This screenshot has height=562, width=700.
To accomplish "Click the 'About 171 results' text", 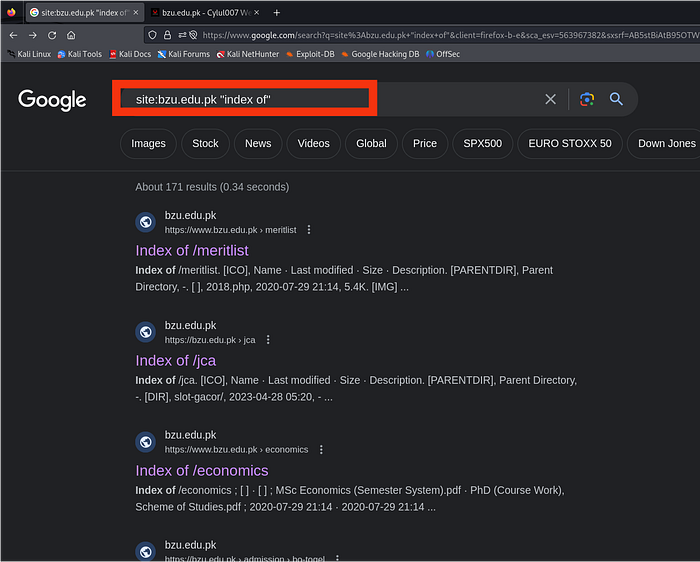I will coord(212,187).
